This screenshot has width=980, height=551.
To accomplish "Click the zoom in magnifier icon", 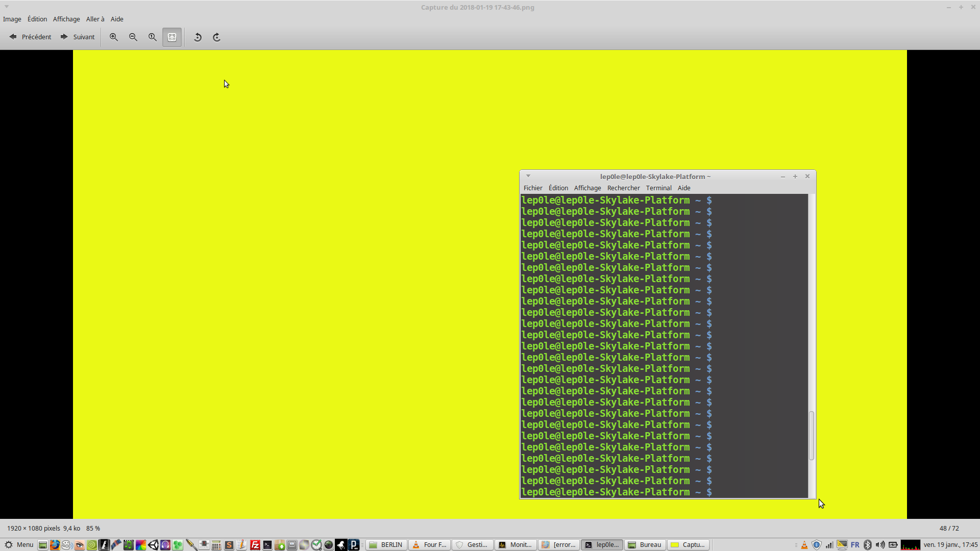I will point(114,37).
